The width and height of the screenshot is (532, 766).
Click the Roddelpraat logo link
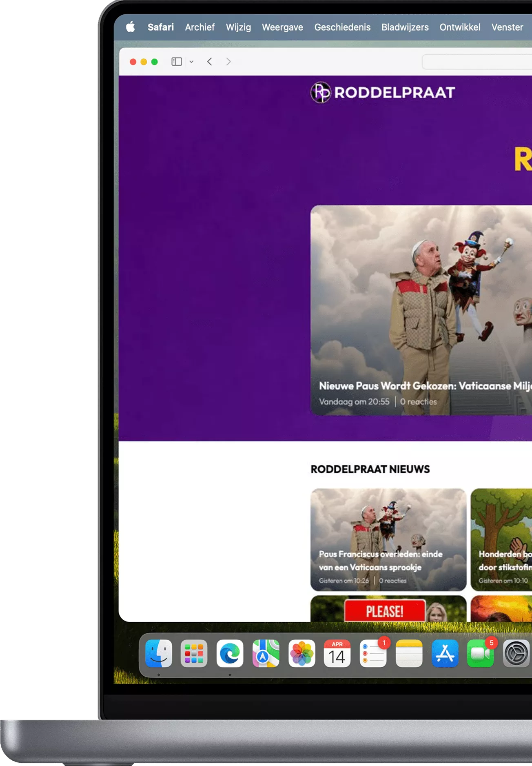(x=383, y=93)
